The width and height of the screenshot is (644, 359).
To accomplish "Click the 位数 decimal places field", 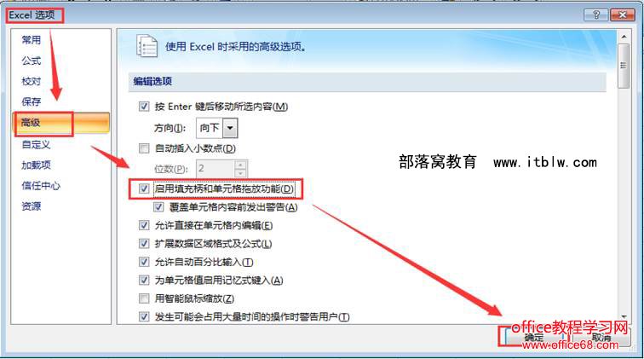I will tap(216, 169).
